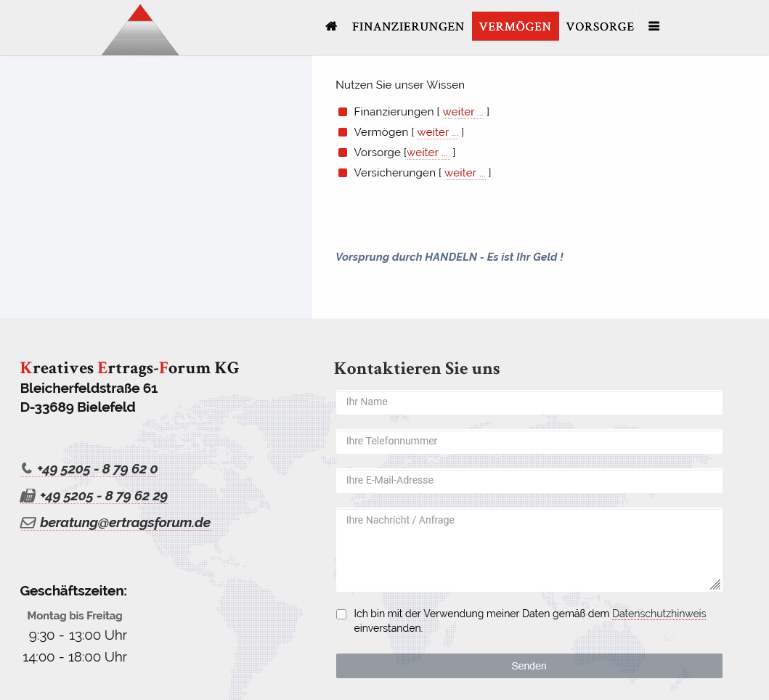Screen dimensions: 769x700
Task: Click the beratung@ertragsforum.de email link
Action: click(x=125, y=523)
